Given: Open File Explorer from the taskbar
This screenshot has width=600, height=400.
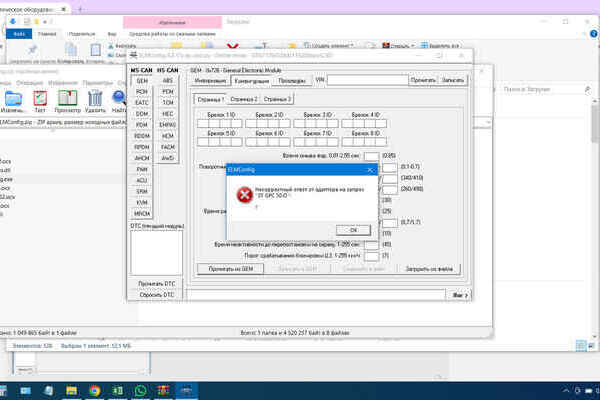Looking at the screenshot, I should click(72, 390).
